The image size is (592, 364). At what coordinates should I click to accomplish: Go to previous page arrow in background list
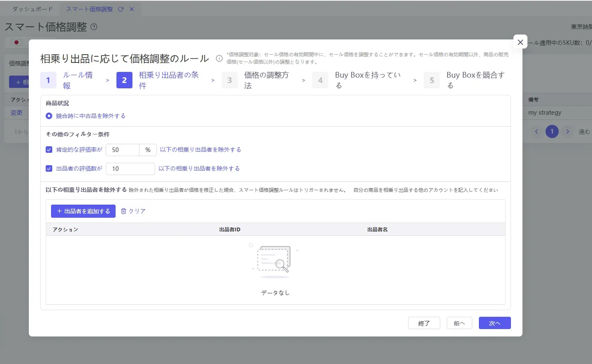click(536, 131)
